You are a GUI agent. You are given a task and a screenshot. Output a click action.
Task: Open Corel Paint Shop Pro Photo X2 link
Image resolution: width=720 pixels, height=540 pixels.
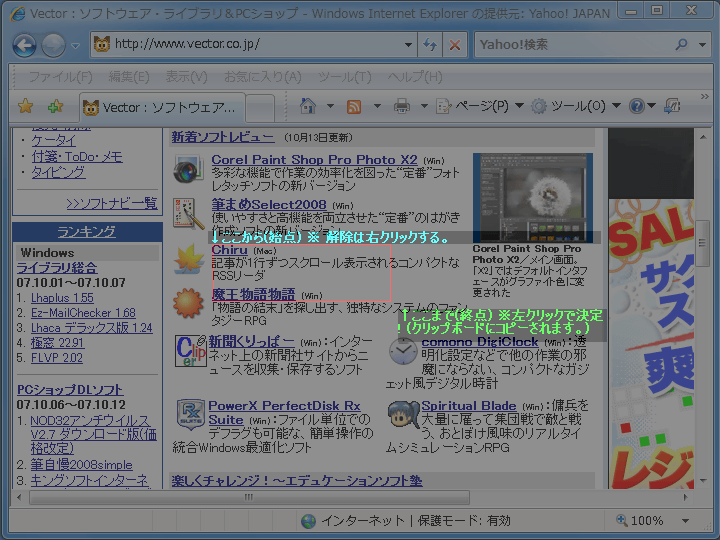pyautogui.click(x=315, y=160)
